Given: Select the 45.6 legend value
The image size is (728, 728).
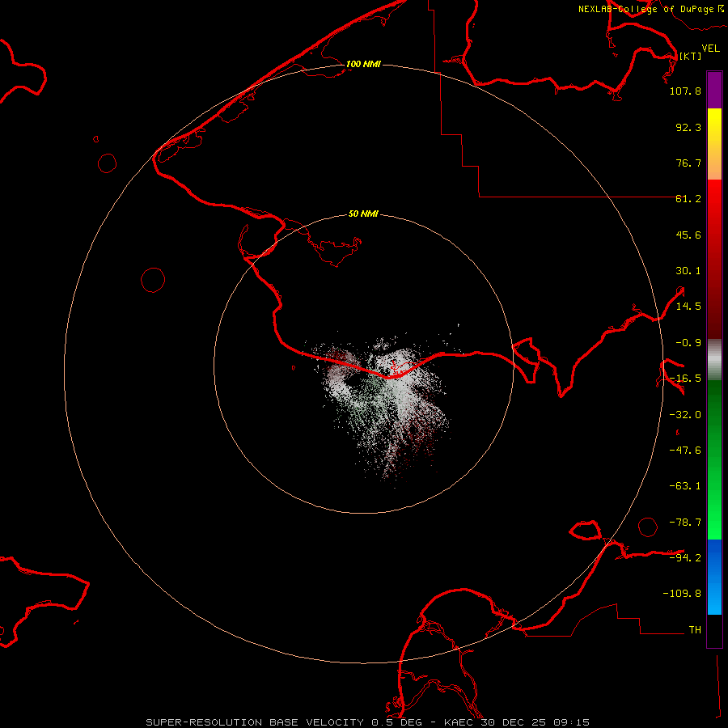Looking at the screenshot, I should 688,235.
